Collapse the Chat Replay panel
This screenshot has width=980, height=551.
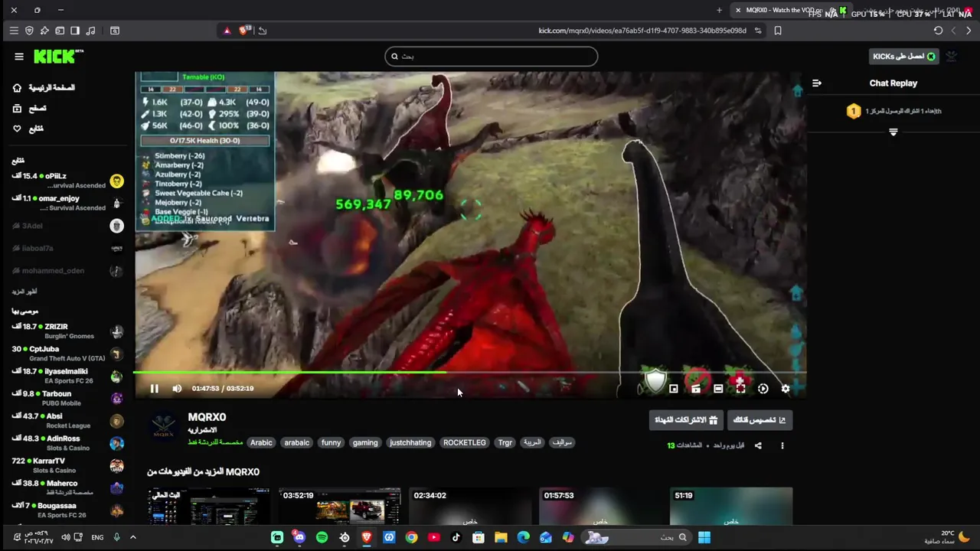point(817,83)
